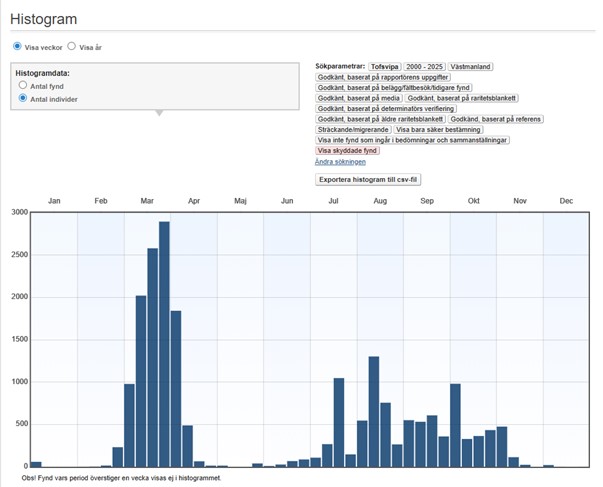Choose 'Antal fynd' as histogram data

tap(23, 87)
